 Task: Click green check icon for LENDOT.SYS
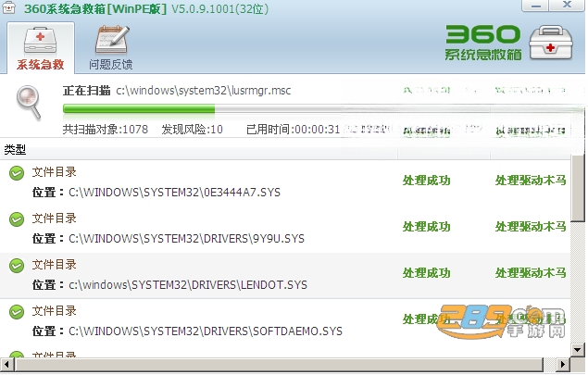pos(17,266)
